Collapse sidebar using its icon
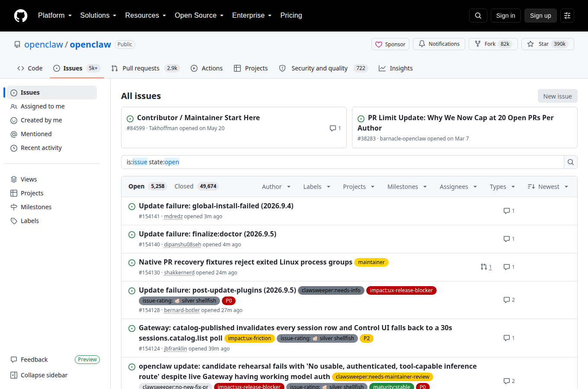The image size is (588, 389). (x=14, y=375)
